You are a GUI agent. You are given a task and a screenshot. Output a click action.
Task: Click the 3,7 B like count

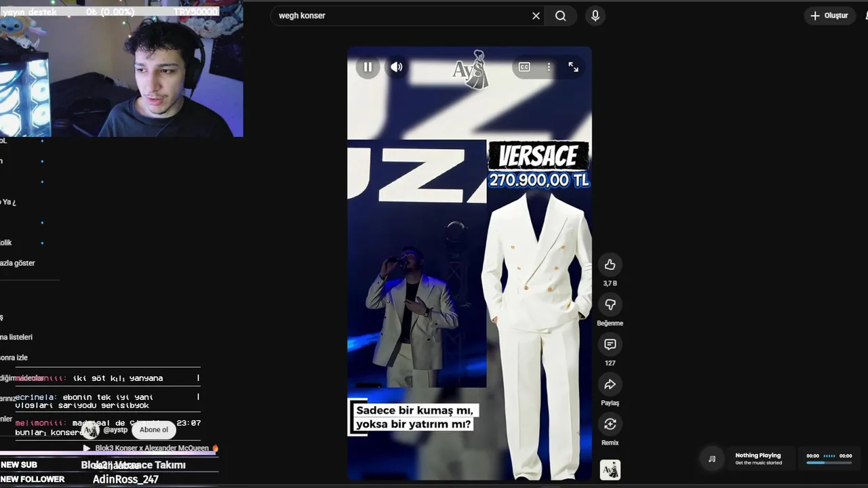[610, 283]
